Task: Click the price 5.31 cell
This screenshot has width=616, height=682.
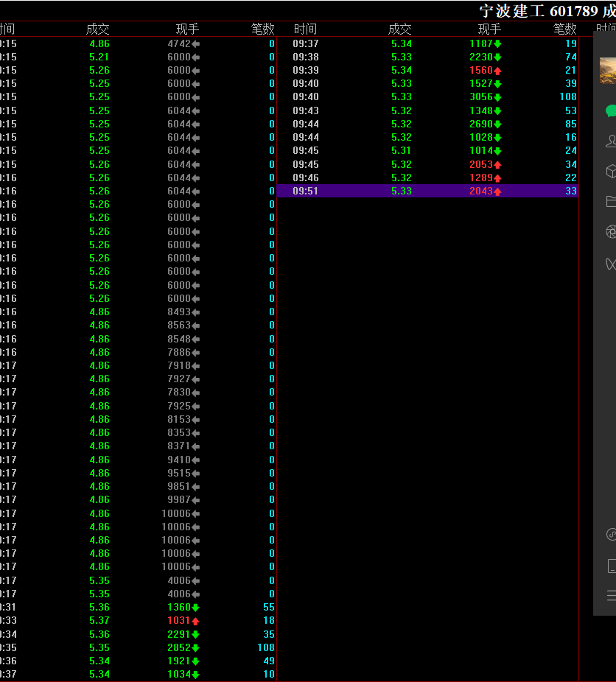Action: [x=401, y=150]
